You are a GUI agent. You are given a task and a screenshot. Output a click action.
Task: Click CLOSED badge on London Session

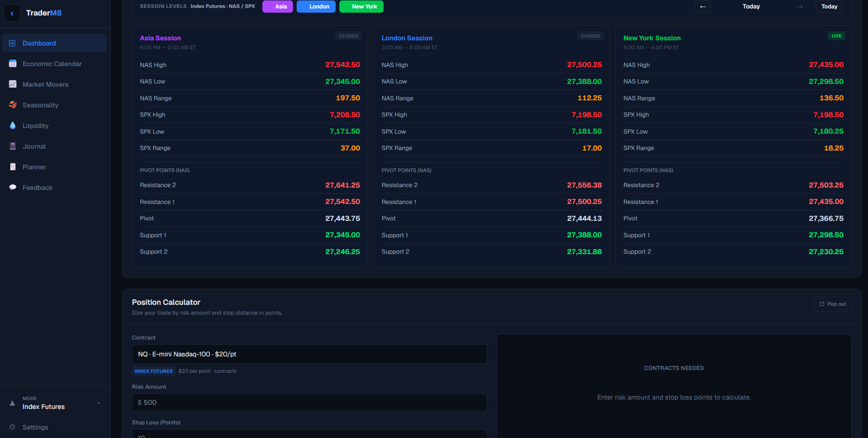(x=590, y=36)
